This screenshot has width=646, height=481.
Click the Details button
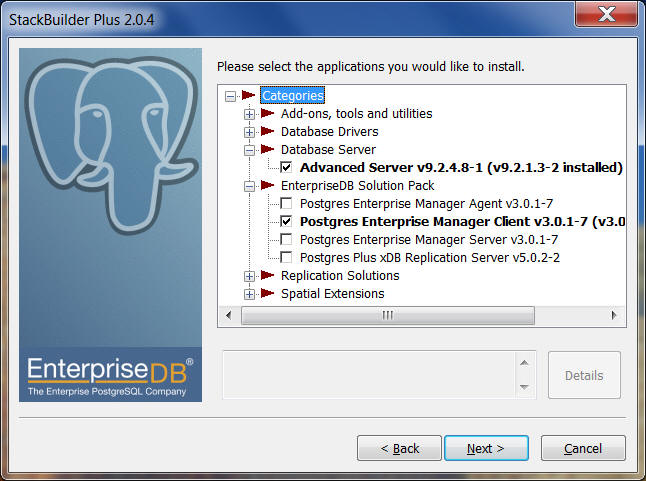[584, 375]
